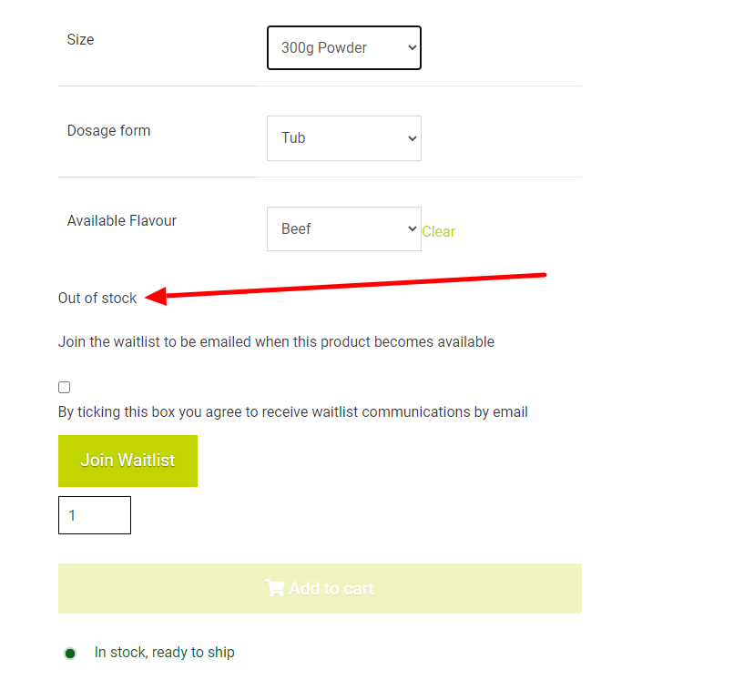
Task: Click the chevron arrow on Size select
Action: [x=412, y=47]
